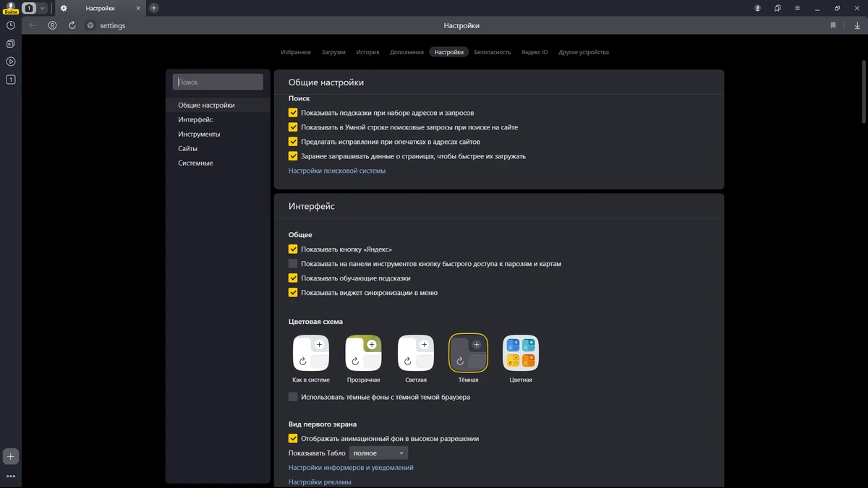
Task: Close the Настройки tab
Action: (x=138, y=8)
